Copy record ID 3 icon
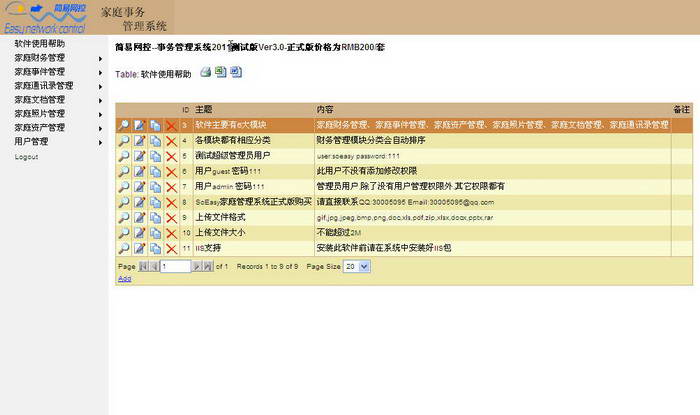 (x=155, y=125)
